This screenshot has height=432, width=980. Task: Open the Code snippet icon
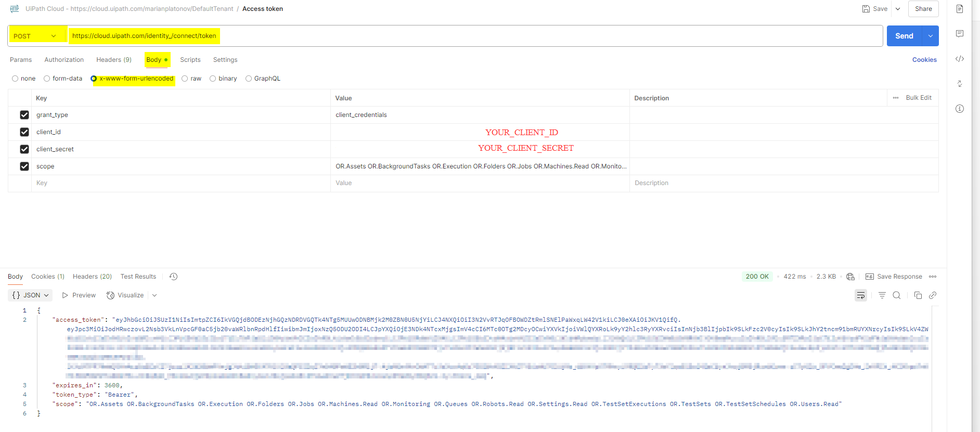click(960, 59)
